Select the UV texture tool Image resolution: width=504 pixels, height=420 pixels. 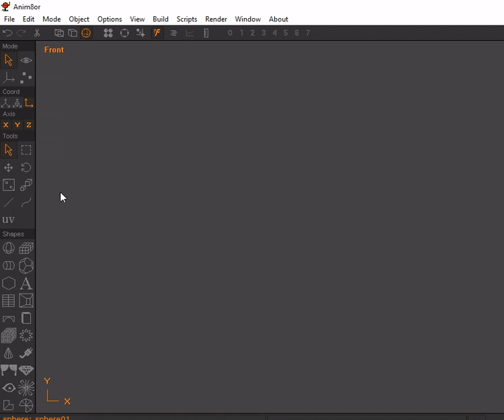coord(8,220)
